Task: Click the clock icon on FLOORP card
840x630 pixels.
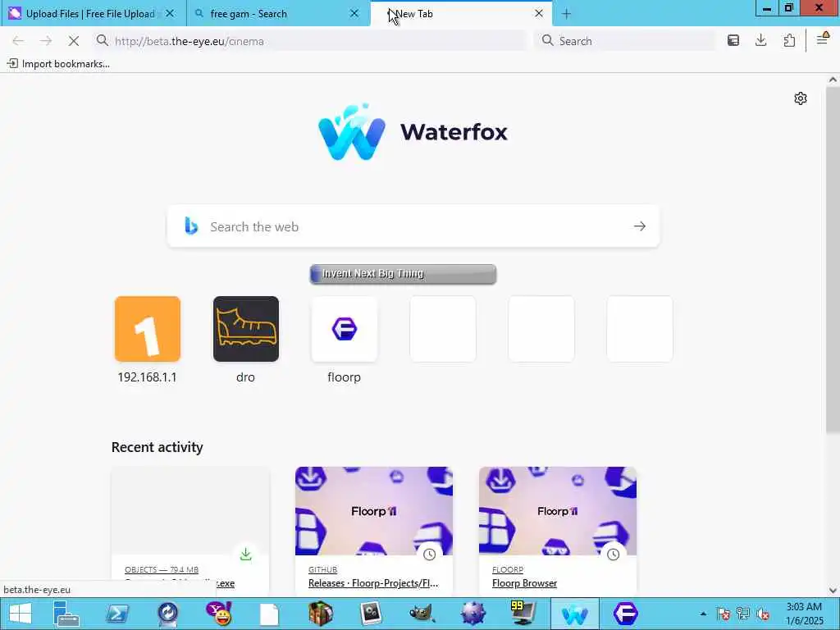Action: pos(614,555)
